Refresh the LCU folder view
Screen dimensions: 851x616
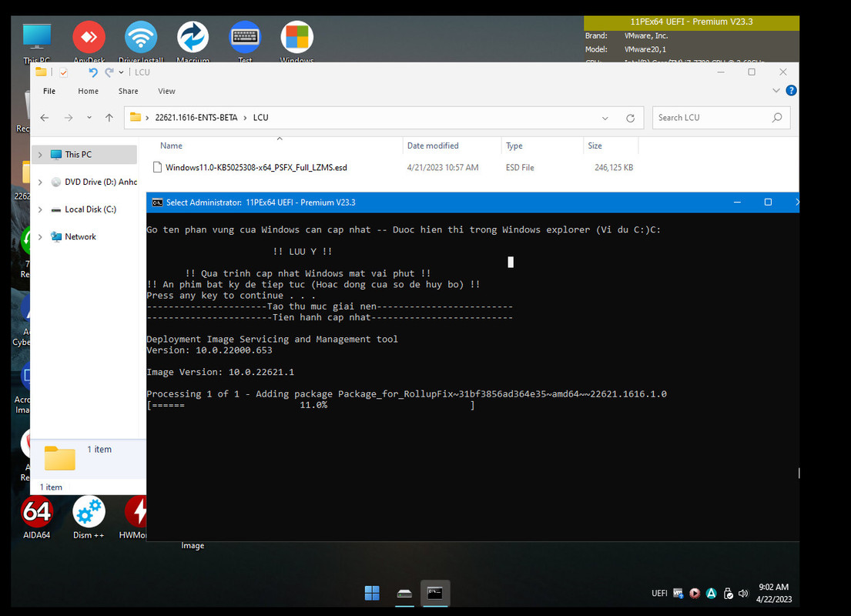click(630, 118)
